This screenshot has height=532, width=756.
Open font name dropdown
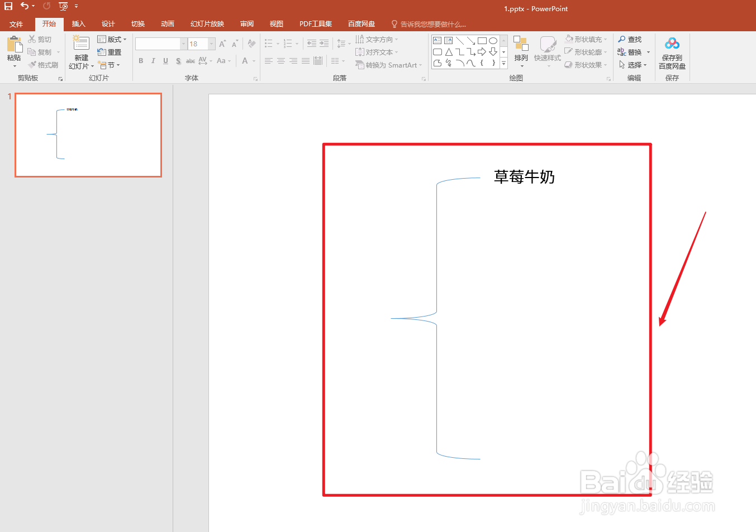tap(183, 44)
